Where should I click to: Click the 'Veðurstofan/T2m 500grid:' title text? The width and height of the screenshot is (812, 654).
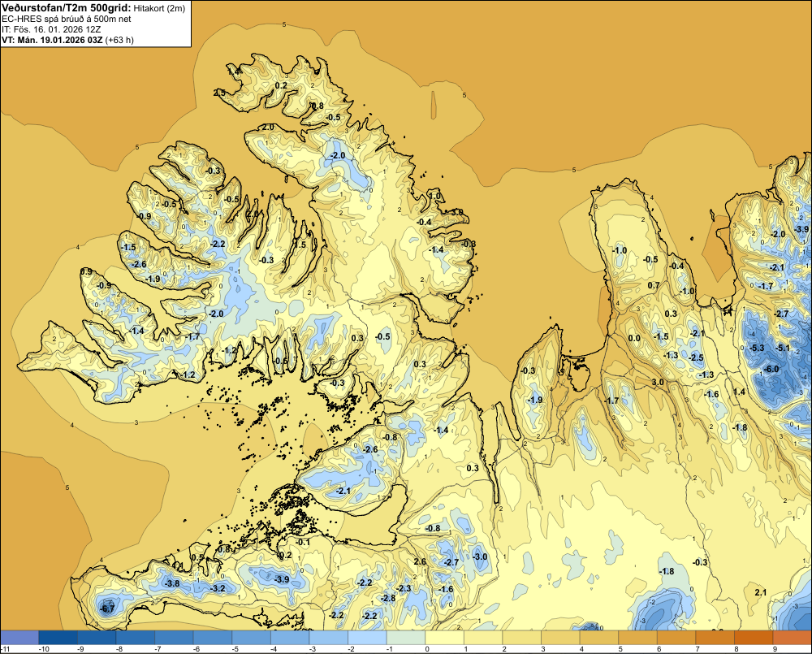tap(67, 7)
